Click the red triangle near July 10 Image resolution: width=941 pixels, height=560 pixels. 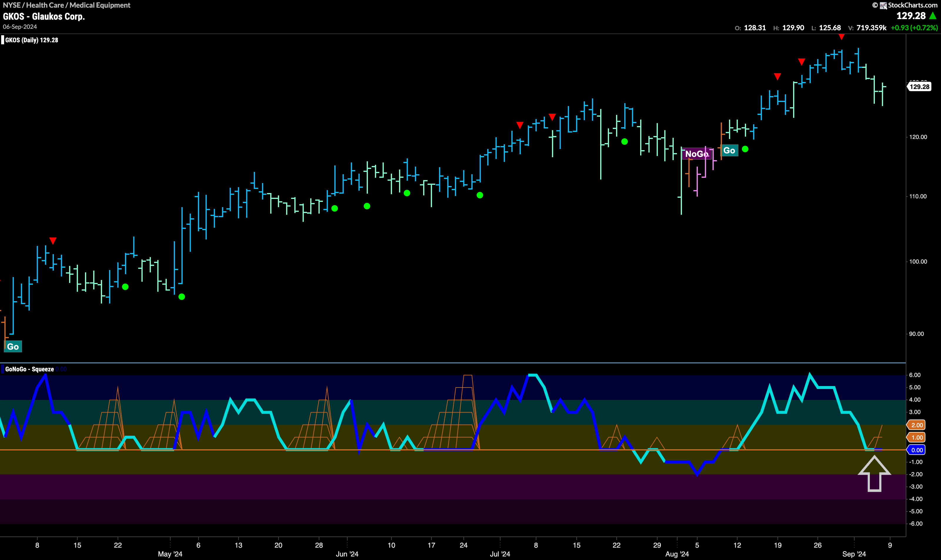tap(552, 117)
